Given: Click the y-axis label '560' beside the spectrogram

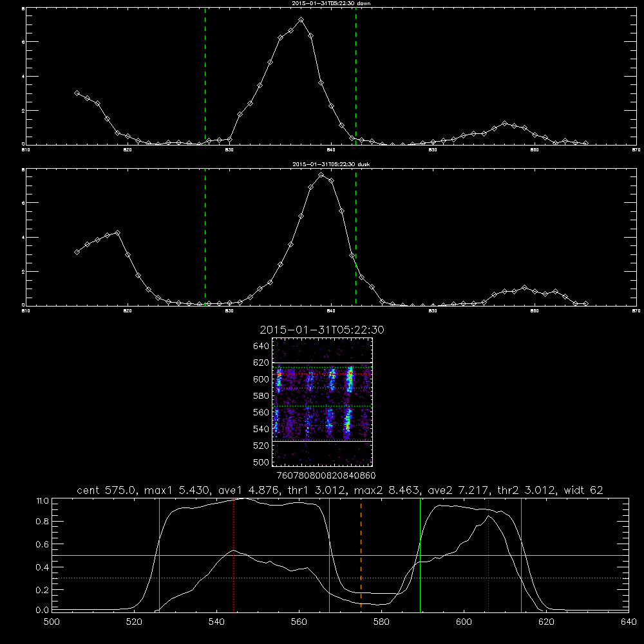Looking at the screenshot, I should [261, 412].
